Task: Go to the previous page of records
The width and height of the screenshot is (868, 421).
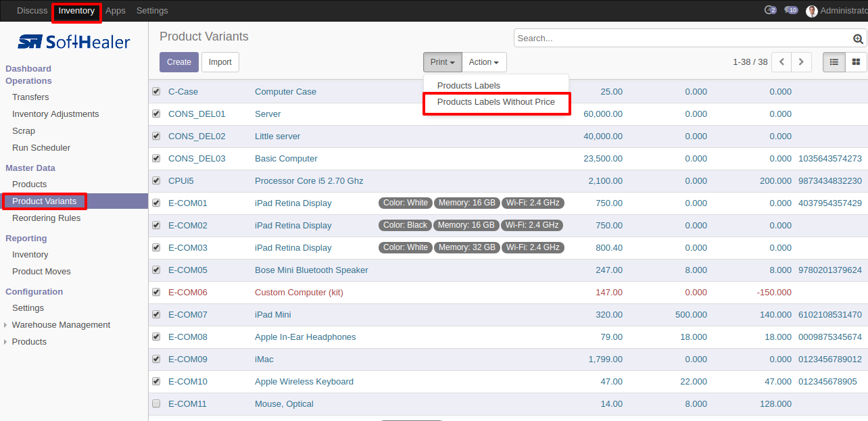Action: tap(781, 61)
